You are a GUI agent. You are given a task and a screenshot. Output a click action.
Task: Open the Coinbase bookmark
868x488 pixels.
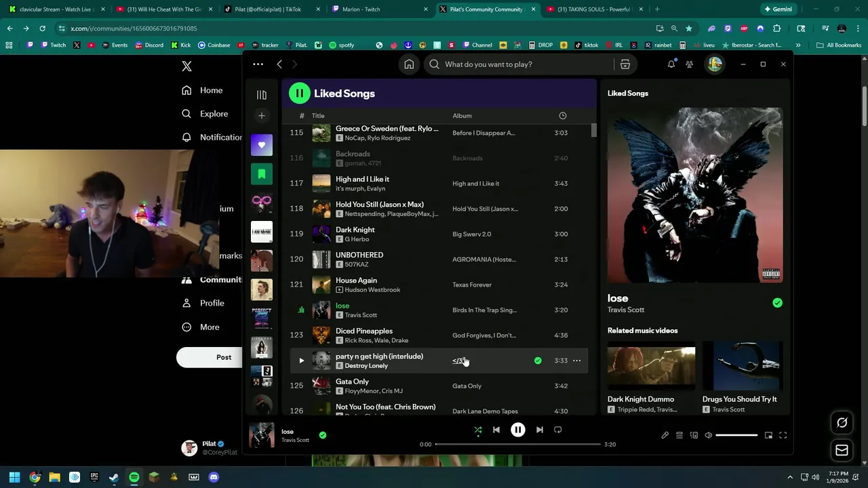pos(214,45)
